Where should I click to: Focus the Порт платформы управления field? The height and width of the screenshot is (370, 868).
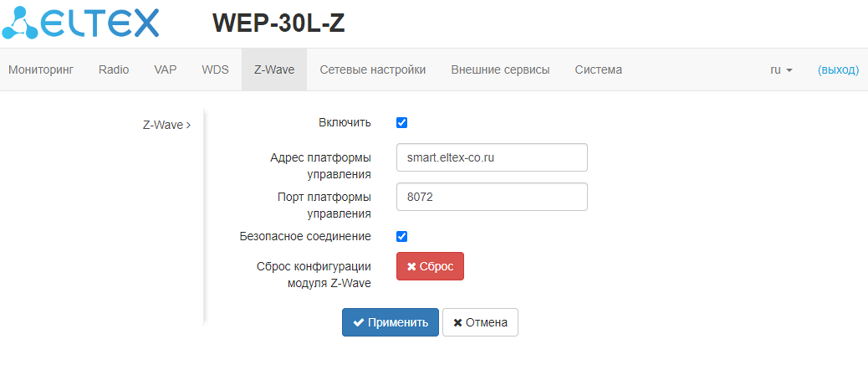pos(492,197)
